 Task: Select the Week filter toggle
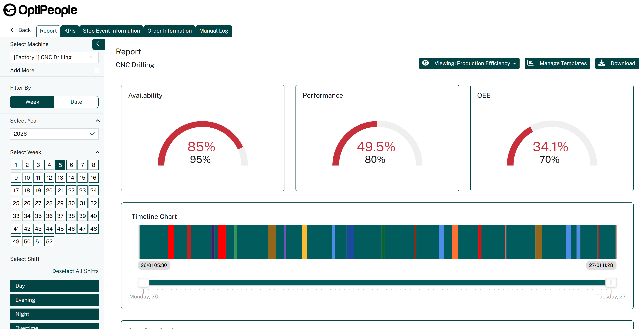[x=32, y=102]
